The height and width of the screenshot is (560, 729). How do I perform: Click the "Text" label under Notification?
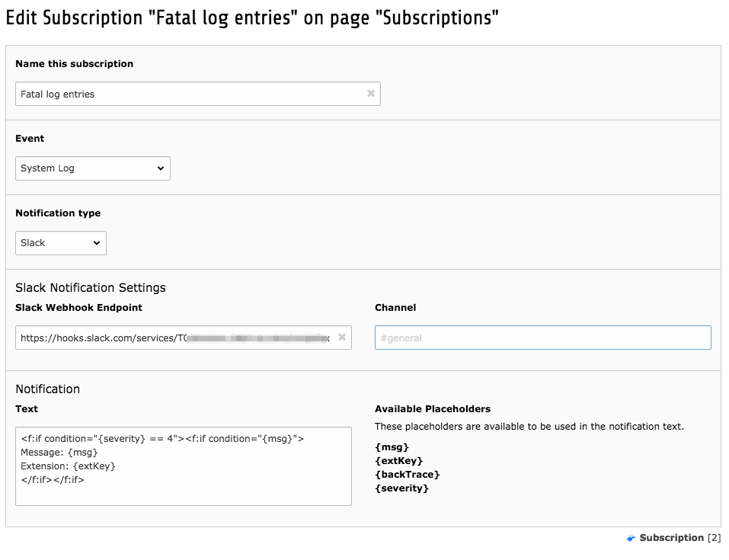click(x=27, y=409)
